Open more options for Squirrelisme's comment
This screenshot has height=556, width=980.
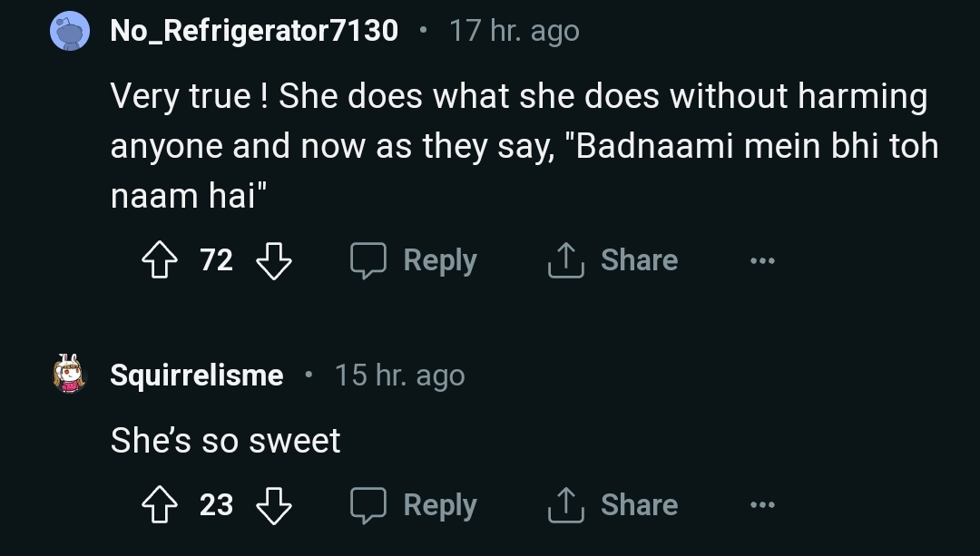point(762,505)
